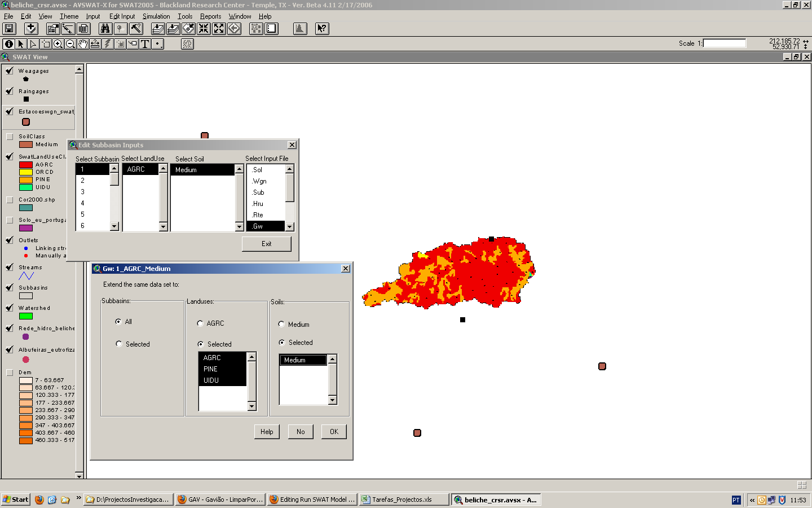The height and width of the screenshot is (508, 812).
Task: Choose the Text tool
Action: pos(145,44)
